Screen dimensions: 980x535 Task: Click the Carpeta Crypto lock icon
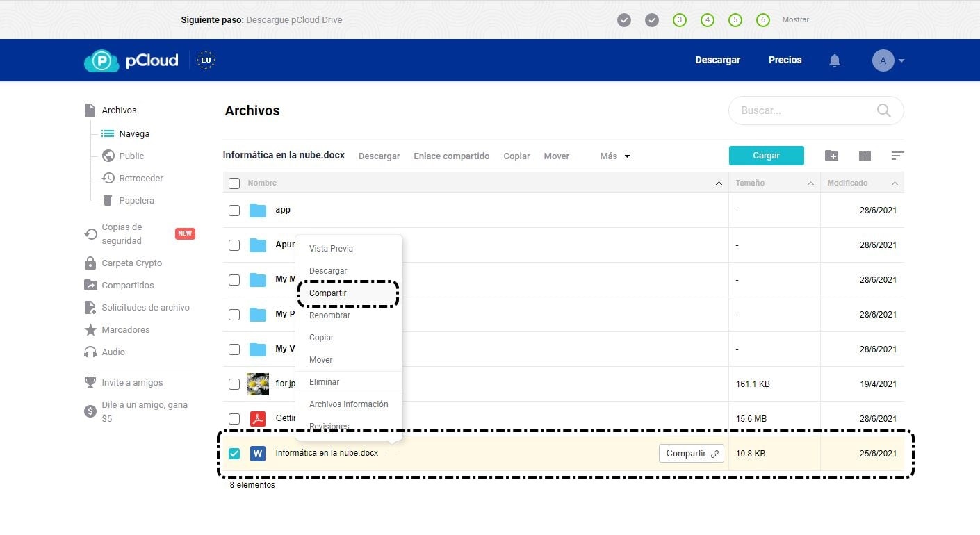point(90,263)
